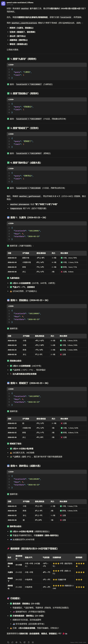Screen dimensions: 88x644
Task: Click the weather__searchLocations inline code
Action: [x=24, y=23]
